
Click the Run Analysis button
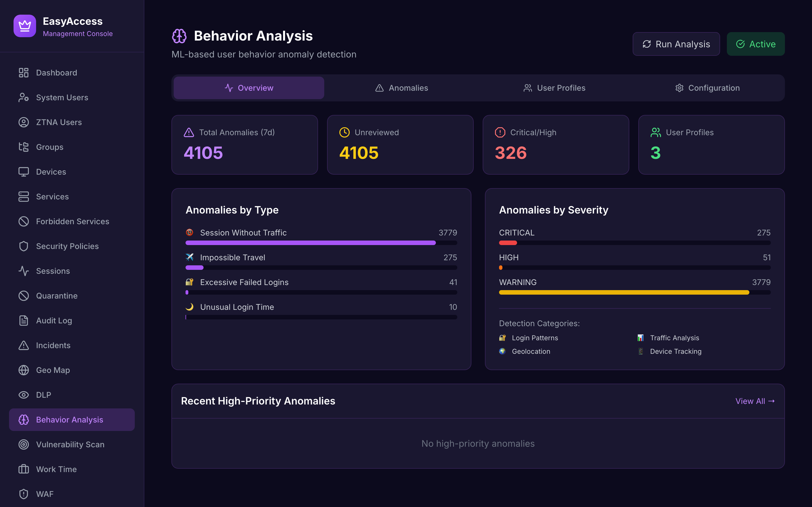676,44
